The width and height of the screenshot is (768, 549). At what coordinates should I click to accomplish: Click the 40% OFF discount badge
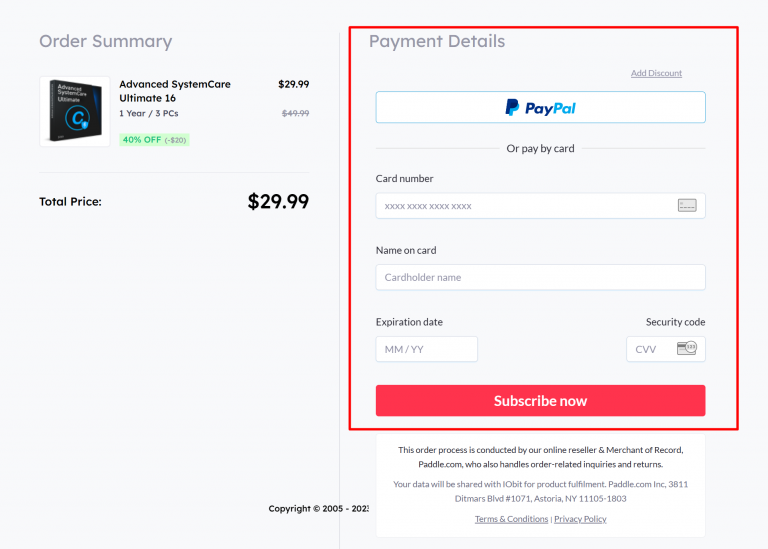point(154,140)
